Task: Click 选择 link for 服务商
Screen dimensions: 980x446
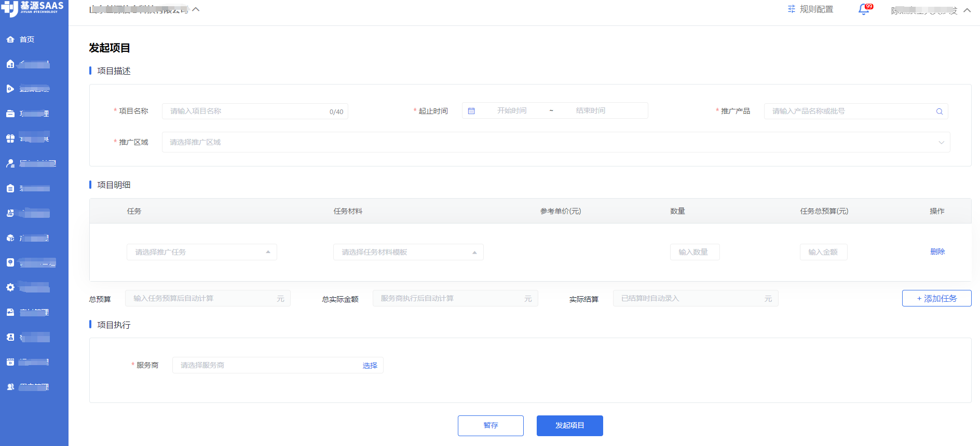Action: [x=370, y=366]
